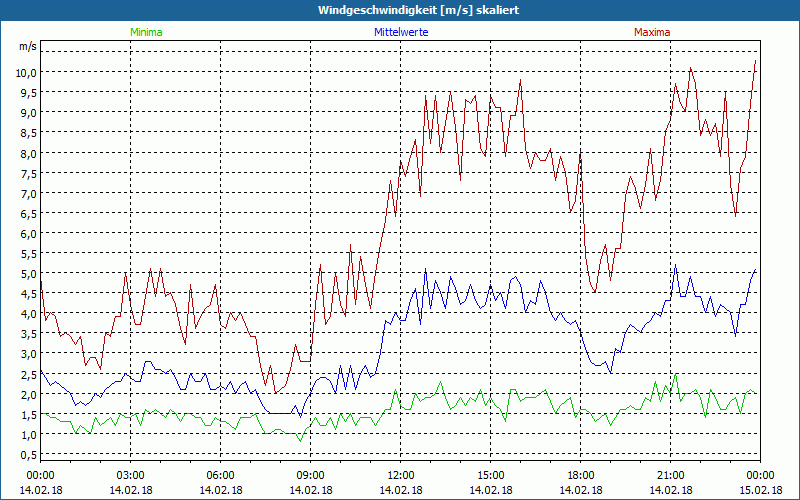Screen dimensions: 800x500
Task: Click the '09:00' time axis label
Action: tap(310, 476)
